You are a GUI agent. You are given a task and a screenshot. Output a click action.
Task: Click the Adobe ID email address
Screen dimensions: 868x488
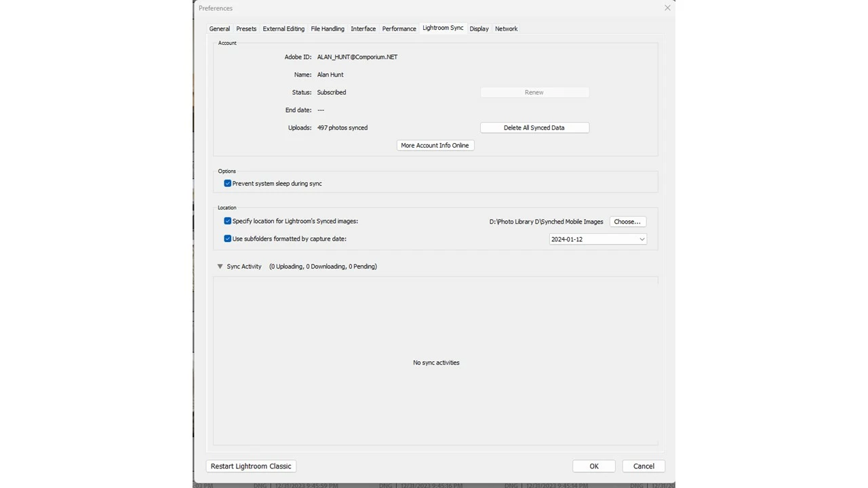click(357, 57)
